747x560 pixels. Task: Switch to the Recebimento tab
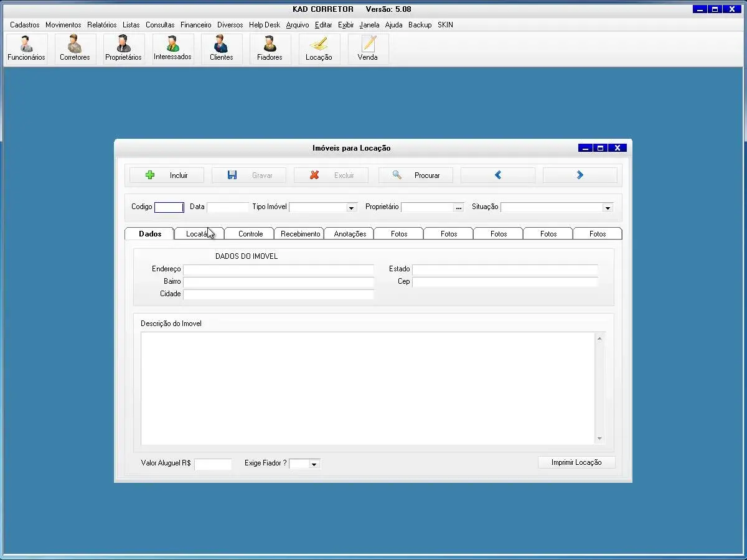pyautogui.click(x=300, y=234)
